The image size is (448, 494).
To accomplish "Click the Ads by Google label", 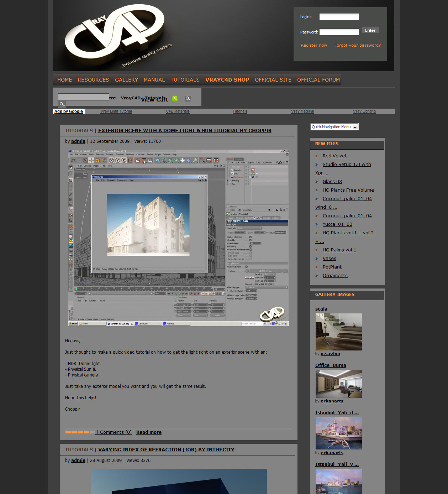I will (x=69, y=111).
